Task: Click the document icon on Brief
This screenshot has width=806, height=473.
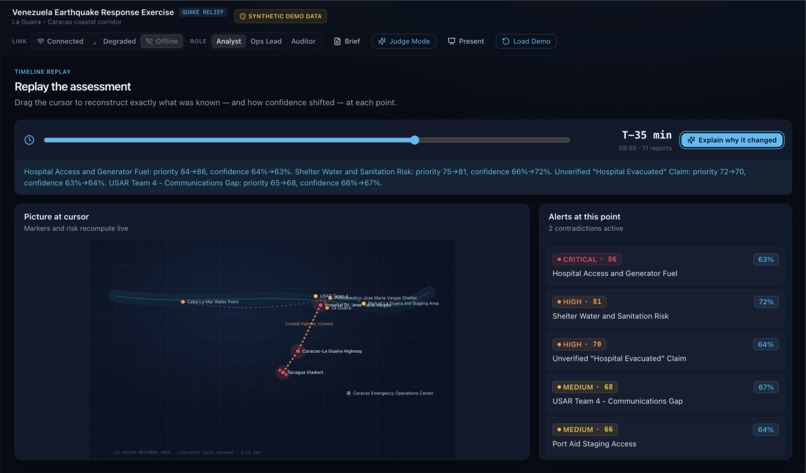Action: (337, 41)
